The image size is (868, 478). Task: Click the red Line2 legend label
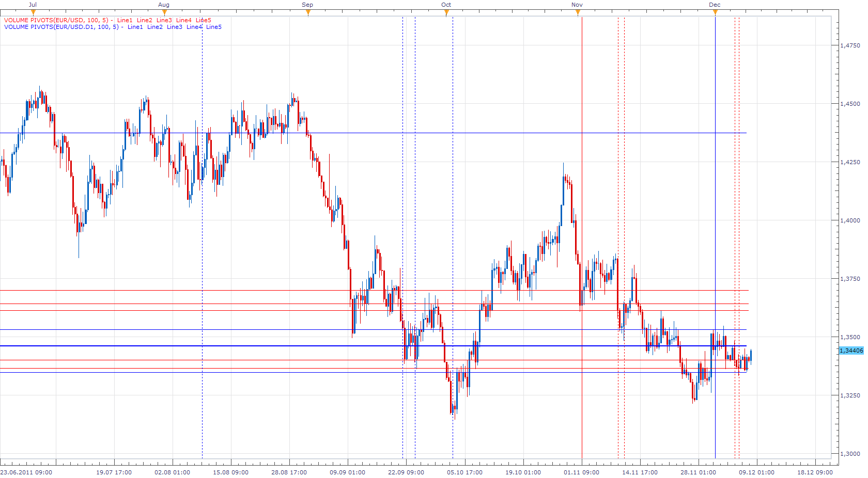point(145,20)
